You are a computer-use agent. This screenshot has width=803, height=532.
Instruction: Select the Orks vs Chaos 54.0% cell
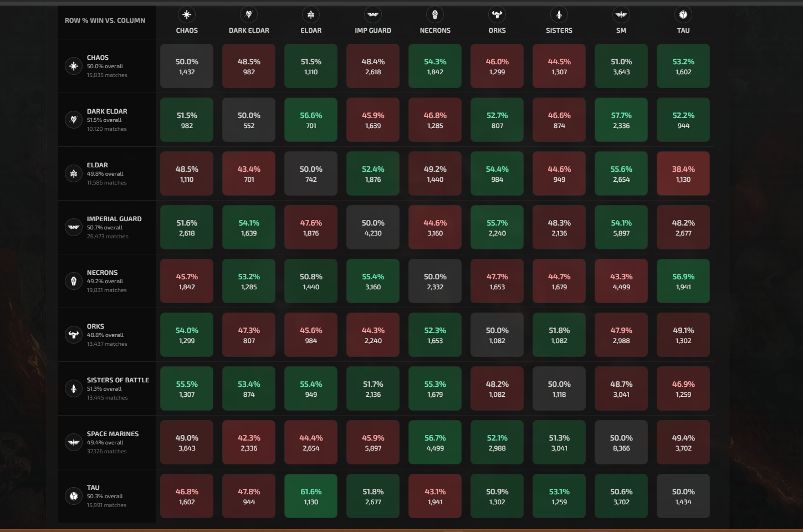click(x=187, y=335)
